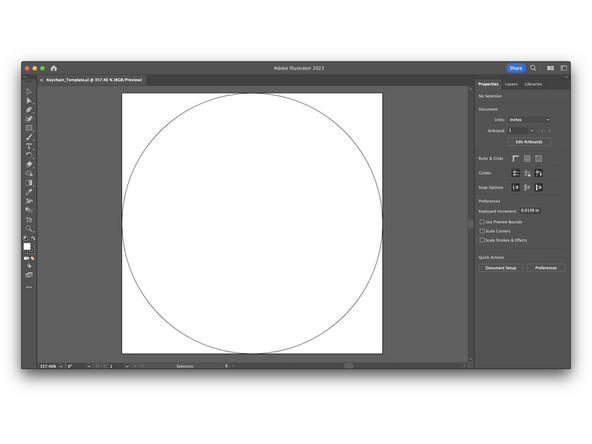The height and width of the screenshot is (444, 592).
Task: Close the Keychain_Template.ai tab
Action: (42, 80)
